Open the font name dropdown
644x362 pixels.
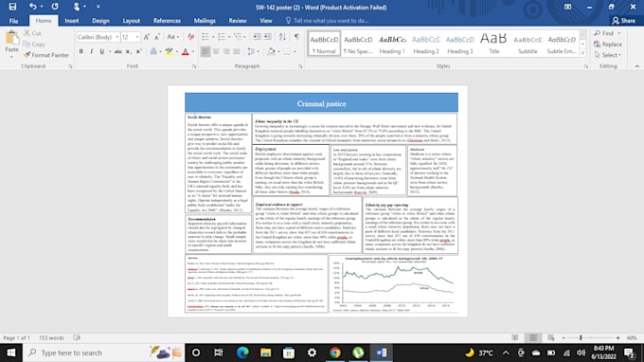pyautogui.click(x=117, y=37)
